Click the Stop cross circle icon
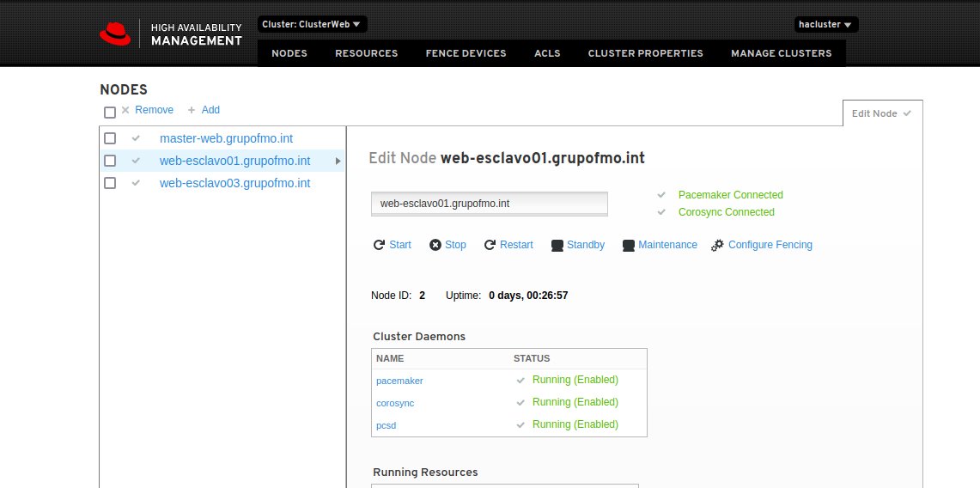Image resolution: width=980 pixels, height=488 pixels. (435, 245)
